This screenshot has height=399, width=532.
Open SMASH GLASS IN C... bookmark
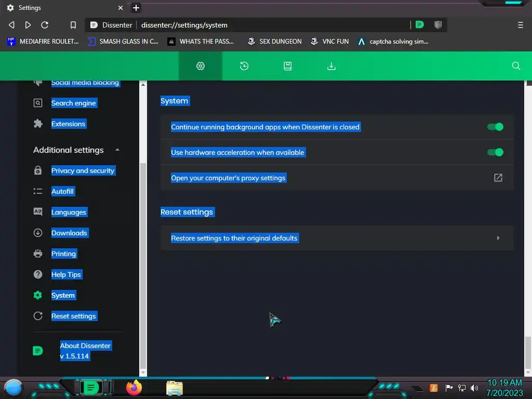tap(123, 42)
